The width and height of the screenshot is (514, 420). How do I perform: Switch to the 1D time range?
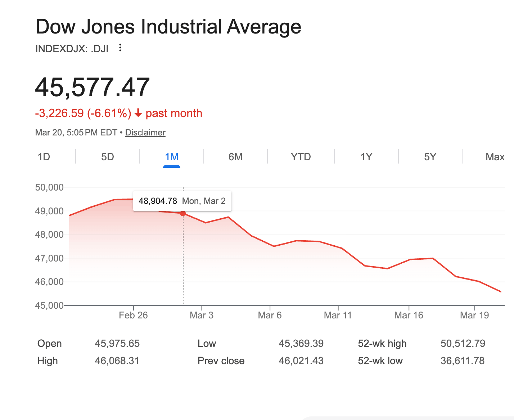pyautogui.click(x=44, y=157)
